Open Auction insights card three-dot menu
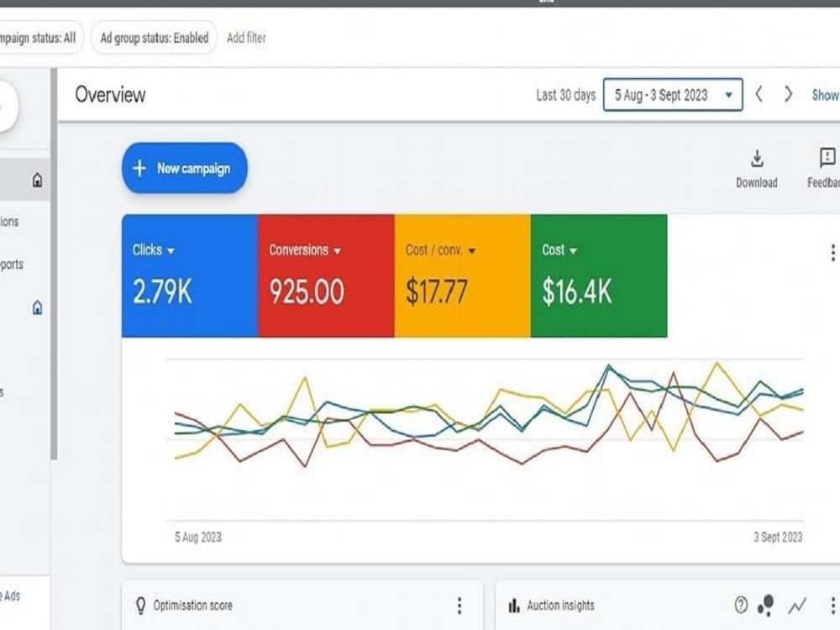Viewport: 840px width, 630px height. (x=832, y=606)
